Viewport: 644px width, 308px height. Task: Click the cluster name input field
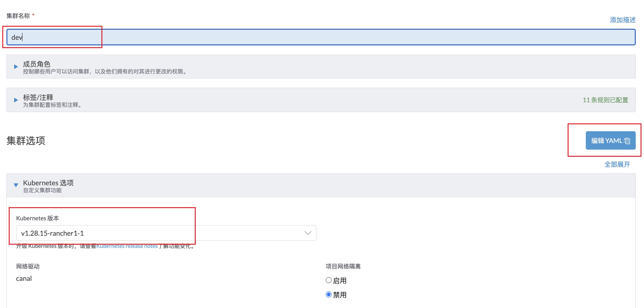tap(321, 37)
